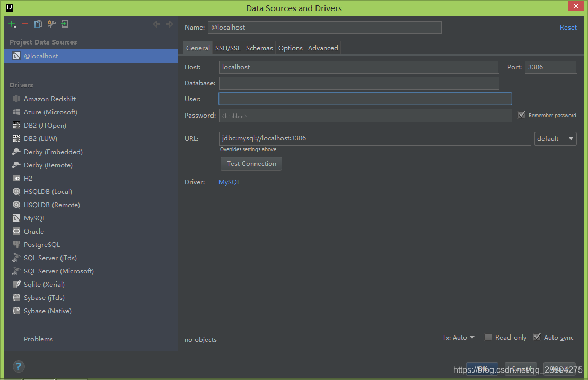Click the Database input field
Image resolution: width=588 pixels, height=380 pixels.
(x=359, y=83)
